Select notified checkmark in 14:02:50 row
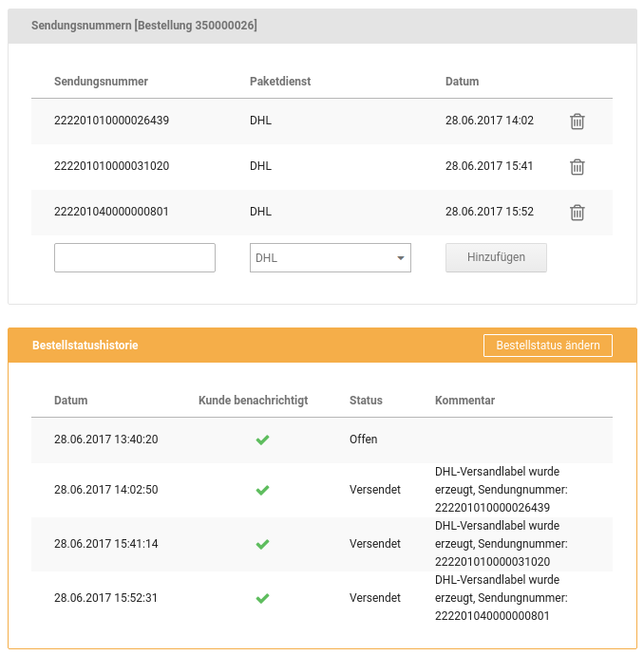Viewport: 644px width, 655px height. click(263, 490)
